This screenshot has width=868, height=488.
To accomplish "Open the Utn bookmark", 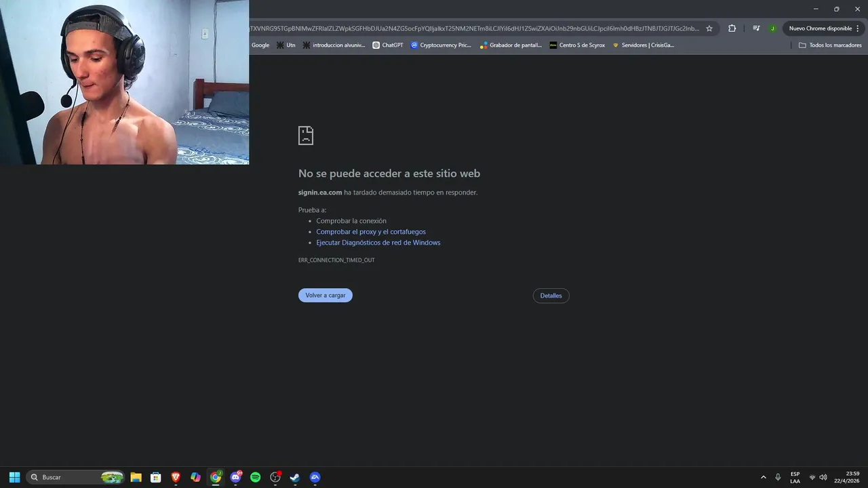I will [285, 45].
